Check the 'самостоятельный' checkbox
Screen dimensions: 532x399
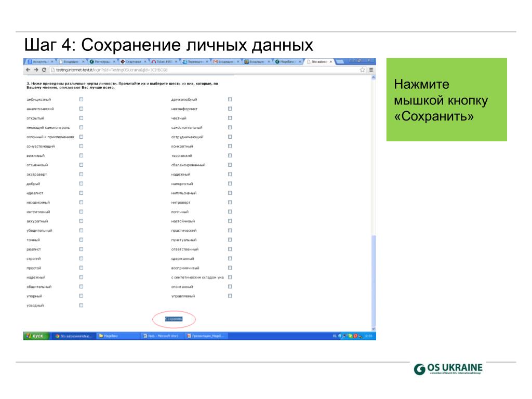[230, 128]
